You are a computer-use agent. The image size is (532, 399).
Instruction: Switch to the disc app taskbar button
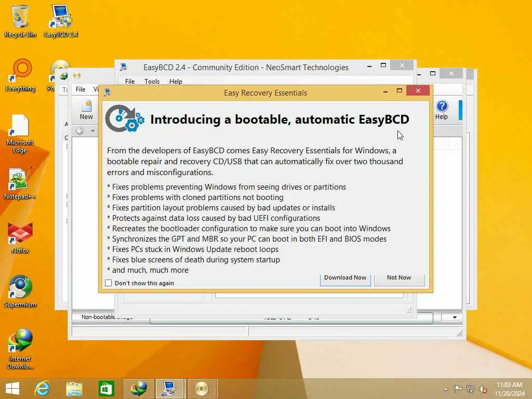click(x=202, y=389)
